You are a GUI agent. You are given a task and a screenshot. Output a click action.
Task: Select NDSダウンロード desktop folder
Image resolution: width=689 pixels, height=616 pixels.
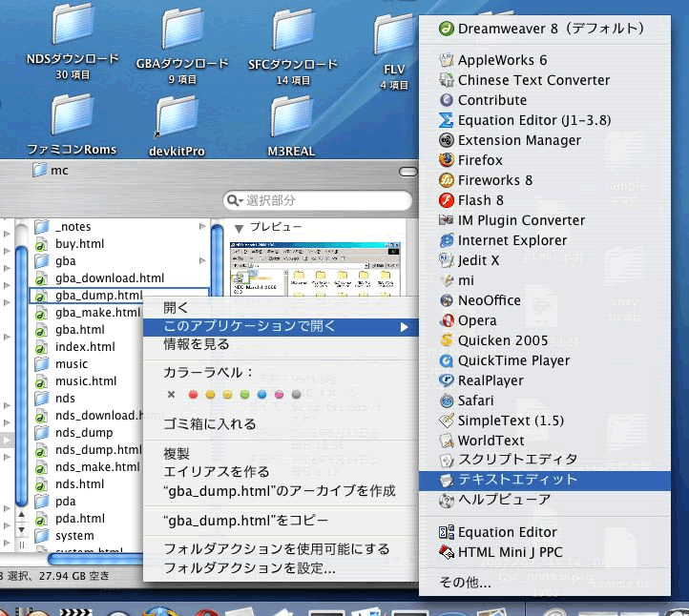coord(73,42)
